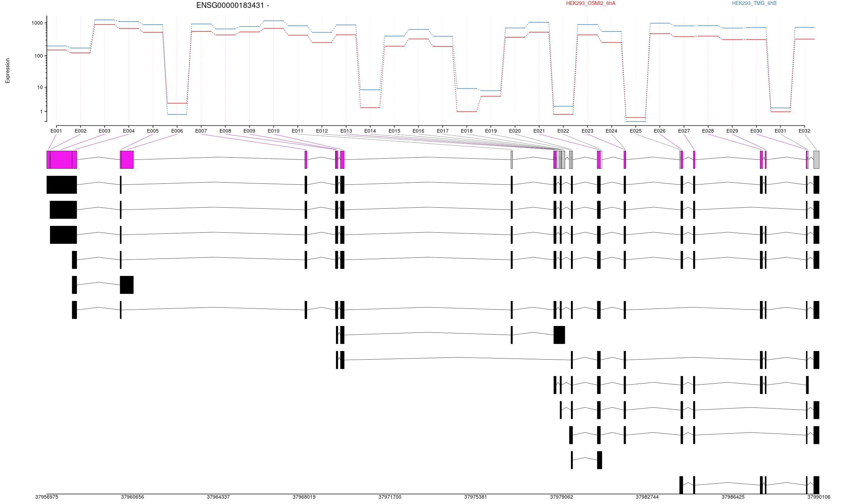Viewport: 858px width, 504px height.
Task: Click the exon label E026
Action: pos(660,131)
